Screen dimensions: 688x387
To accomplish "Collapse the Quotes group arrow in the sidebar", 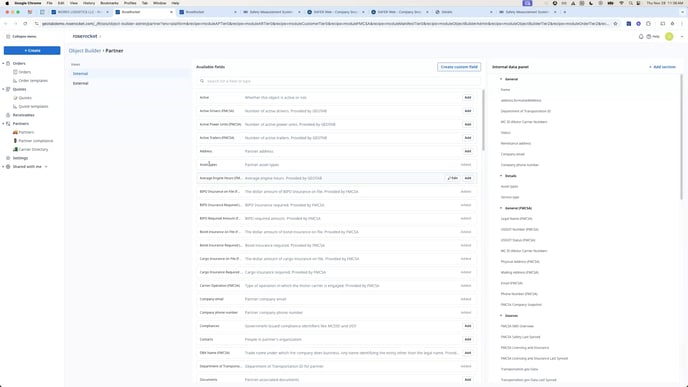I will pos(3,89).
